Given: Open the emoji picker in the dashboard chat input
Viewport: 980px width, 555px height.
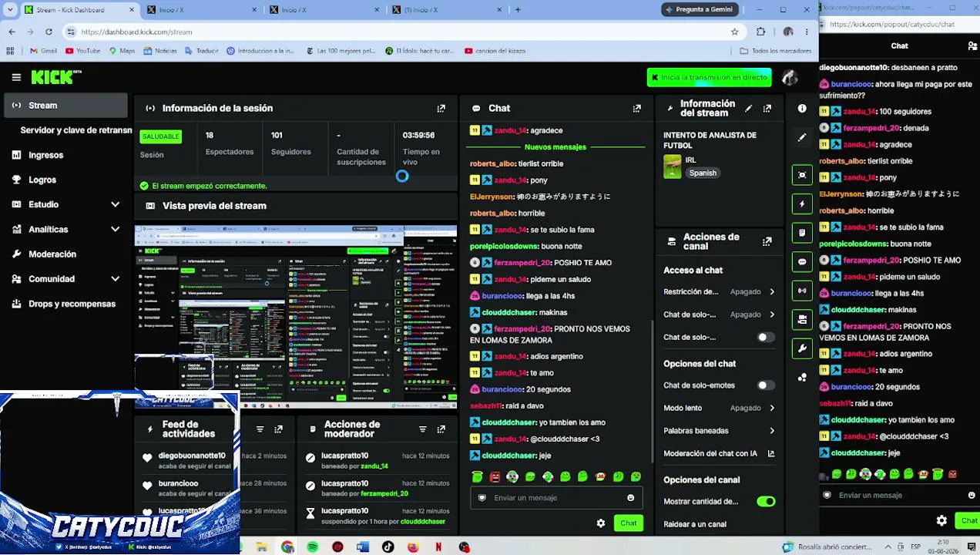Looking at the screenshot, I should pos(630,498).
